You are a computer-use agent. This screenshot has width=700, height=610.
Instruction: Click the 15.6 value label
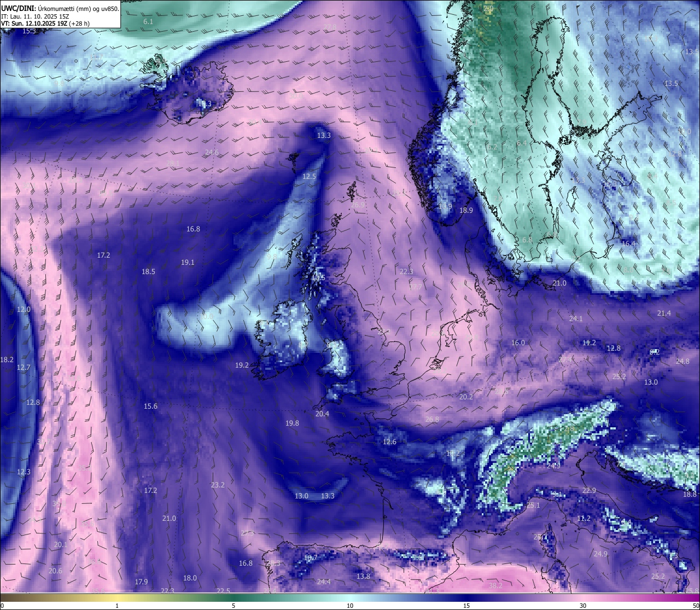point(150,406)
